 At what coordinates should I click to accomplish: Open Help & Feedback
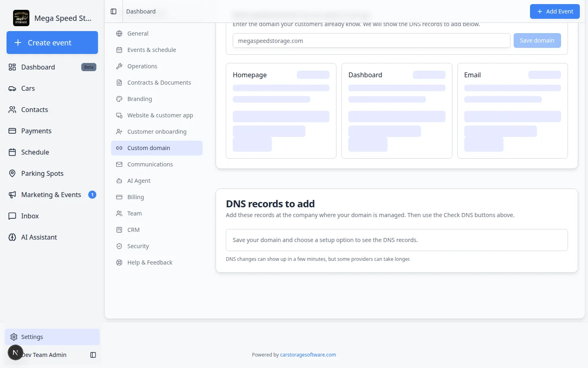(157, 263)
